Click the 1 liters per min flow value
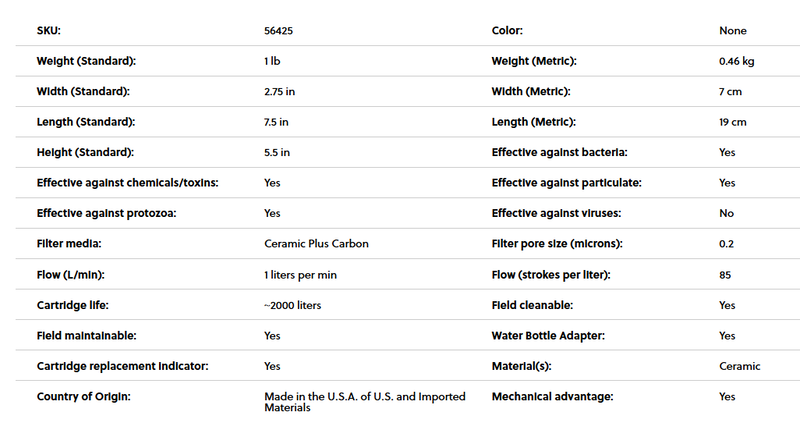 point(301,275)
